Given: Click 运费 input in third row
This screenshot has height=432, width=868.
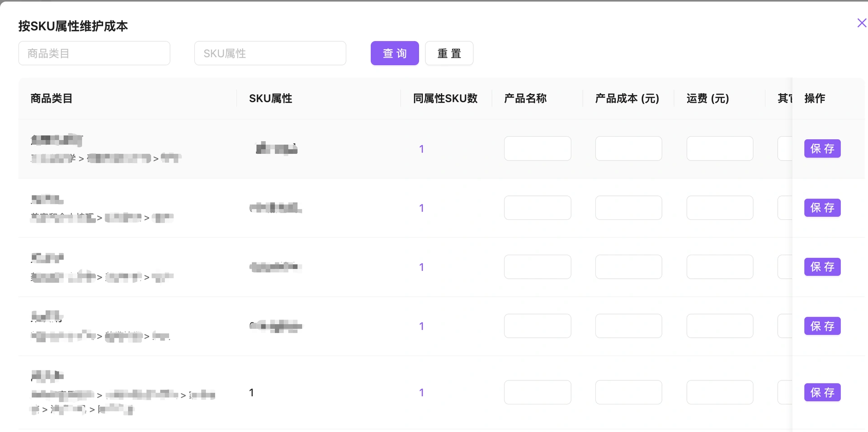Looking at the screenshot, I should point(720,267).
